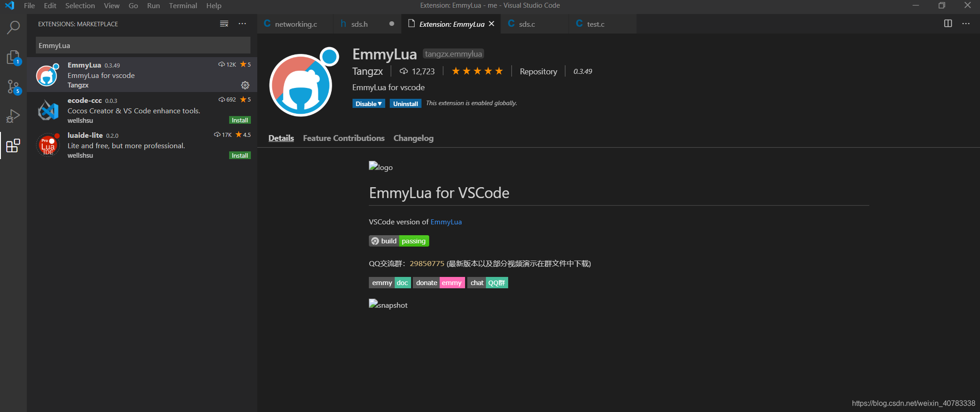
Task: Split the editor to the right
Action: [948, 24]
